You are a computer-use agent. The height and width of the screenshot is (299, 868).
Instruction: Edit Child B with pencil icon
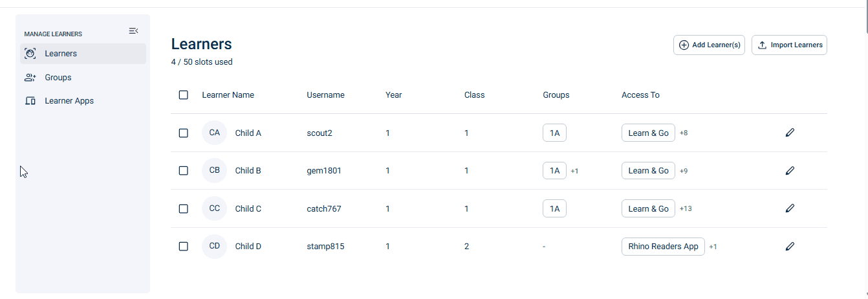coord(790,171)
